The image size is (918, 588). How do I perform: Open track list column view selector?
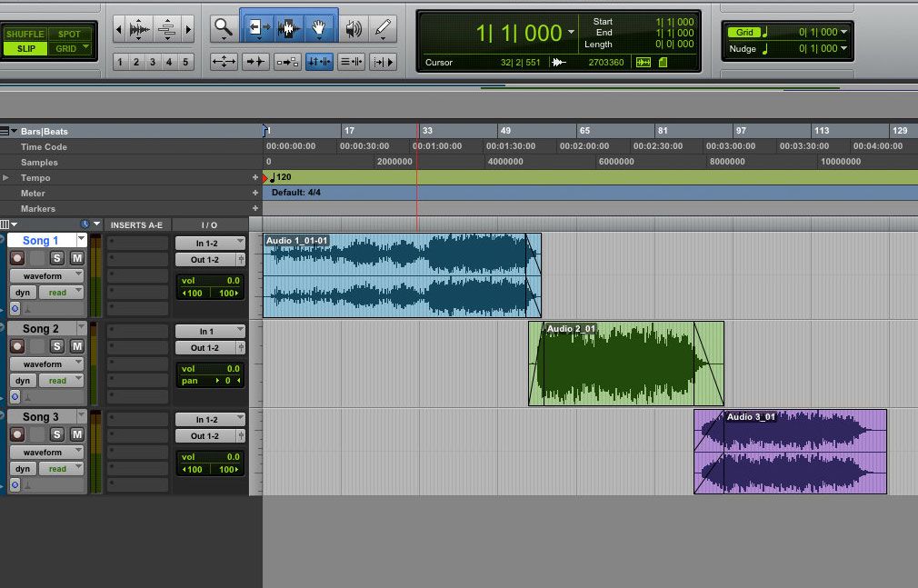tap(9, 224)
